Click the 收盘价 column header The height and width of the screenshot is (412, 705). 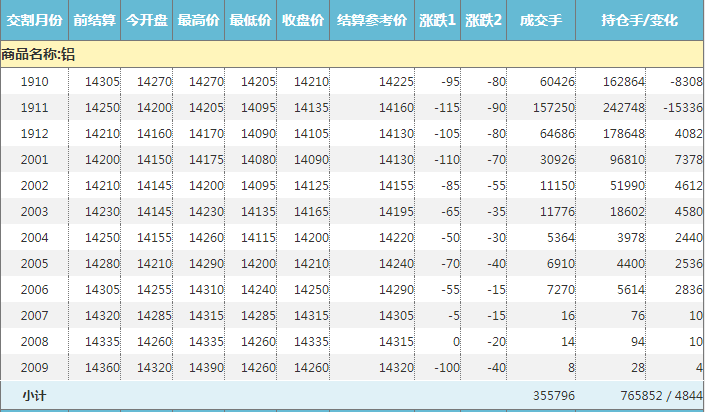pos(302,20)
